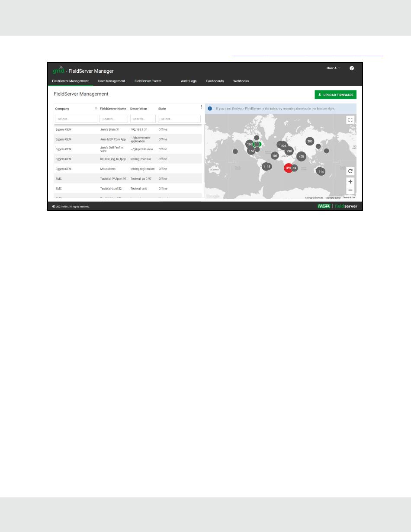Image resolution: width=411 pixels, height=532 pixels.
Task: Open the User A account dropdown
Action: [x=333, y=68]
